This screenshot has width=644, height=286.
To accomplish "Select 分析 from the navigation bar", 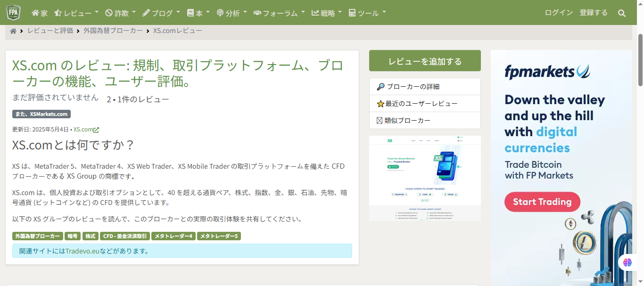I will tap(232, 13).
